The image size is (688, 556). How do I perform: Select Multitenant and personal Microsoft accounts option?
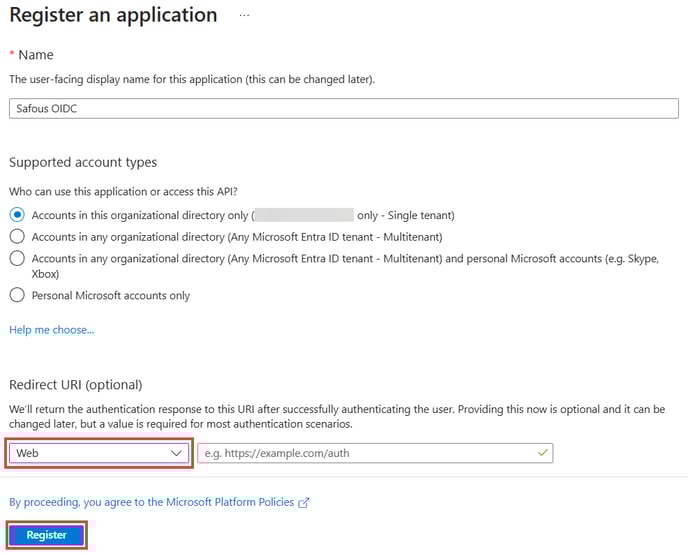(x=17, y=258)
